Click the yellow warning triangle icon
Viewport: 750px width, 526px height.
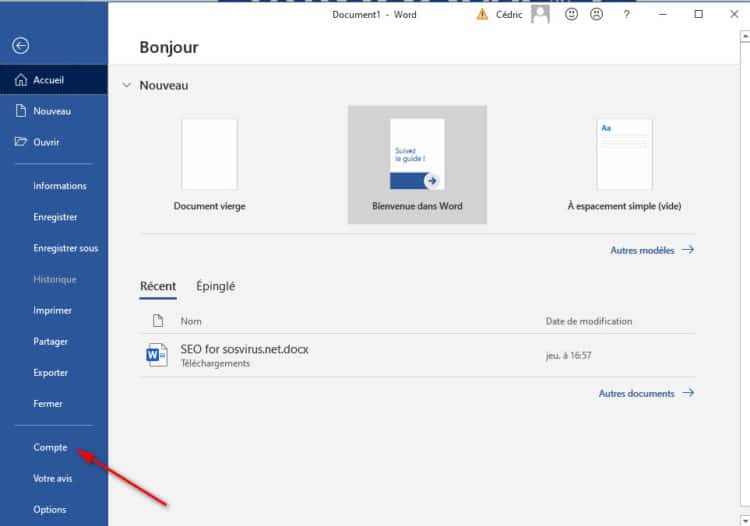pyautogui.click(x=482, y=14)
